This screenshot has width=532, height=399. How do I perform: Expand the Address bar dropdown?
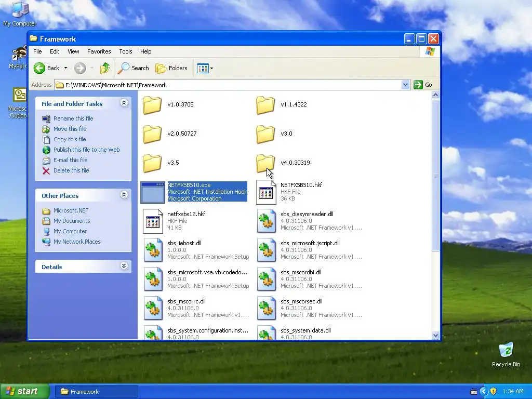pyautogui.click(x=405, y=85)
